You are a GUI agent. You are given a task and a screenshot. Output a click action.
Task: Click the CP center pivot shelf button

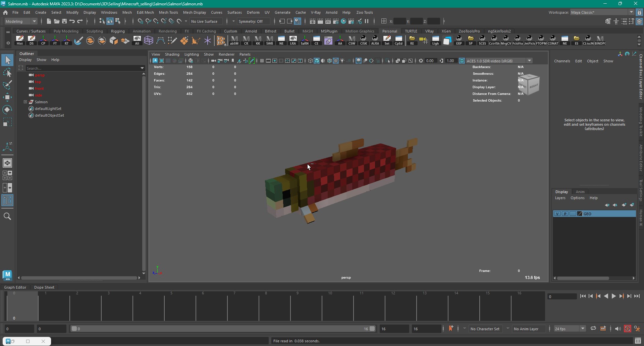click(x=43, y=41)
